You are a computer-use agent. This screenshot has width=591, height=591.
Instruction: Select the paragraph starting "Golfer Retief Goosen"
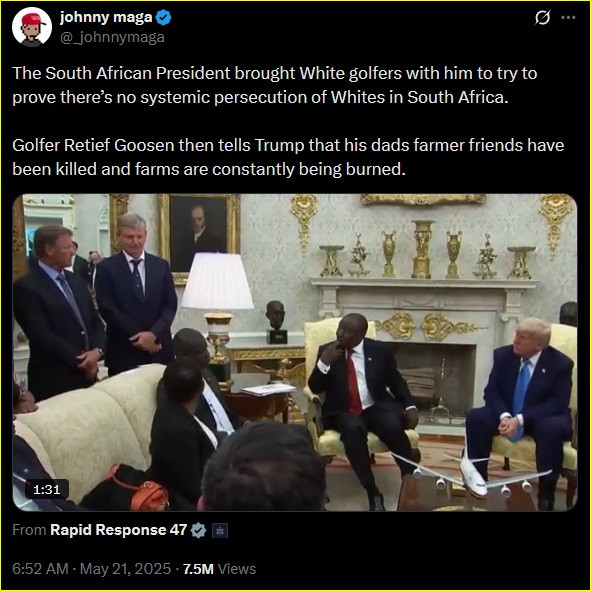click(x=288, y=157)
